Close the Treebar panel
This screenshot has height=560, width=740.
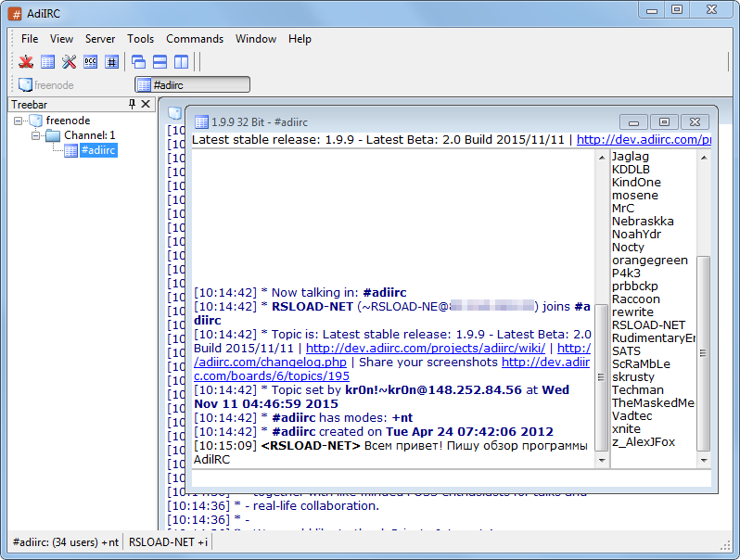pyautogui.click(x=146, y=105)
